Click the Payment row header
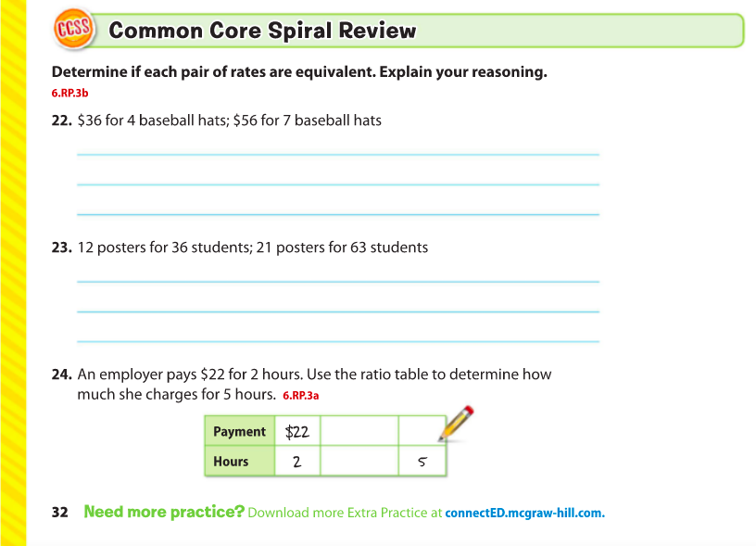The height and width of the screenshot is (546, 756). [239, 431]
